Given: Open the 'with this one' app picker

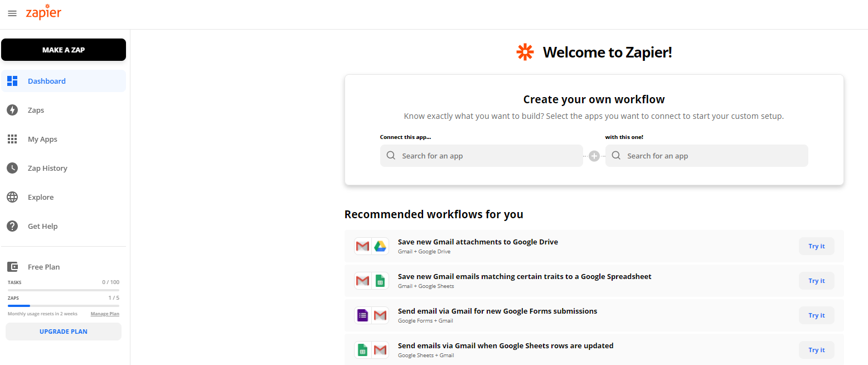Looking at the screenshot, I should click(x=706, y=156).
